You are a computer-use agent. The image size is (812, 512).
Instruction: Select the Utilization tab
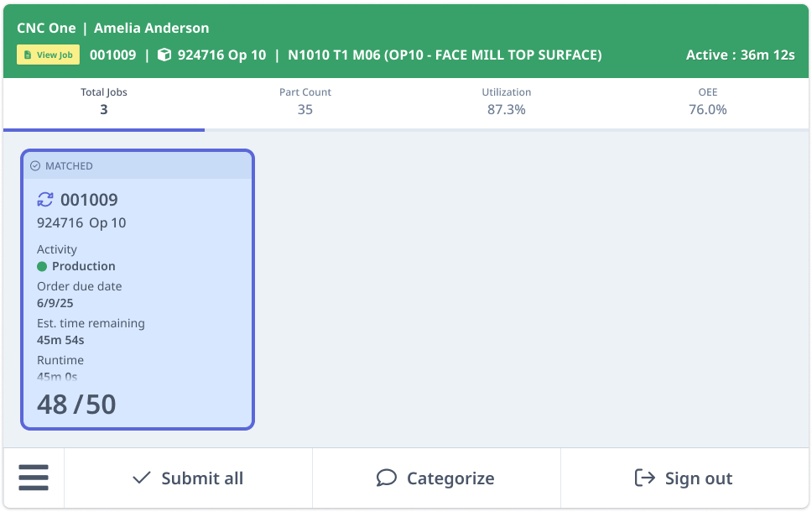pos(507,102)
